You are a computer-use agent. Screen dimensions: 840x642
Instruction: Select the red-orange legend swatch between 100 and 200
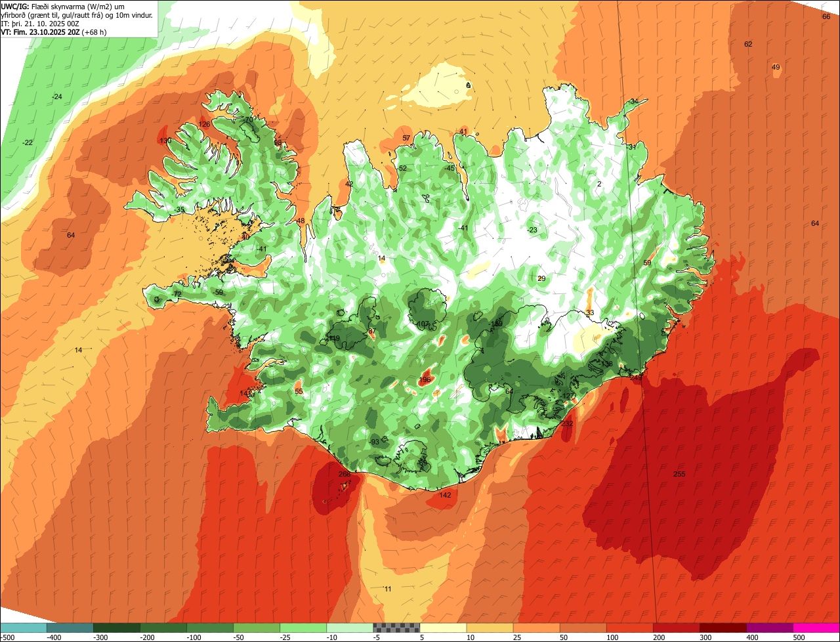click(630, 628)
